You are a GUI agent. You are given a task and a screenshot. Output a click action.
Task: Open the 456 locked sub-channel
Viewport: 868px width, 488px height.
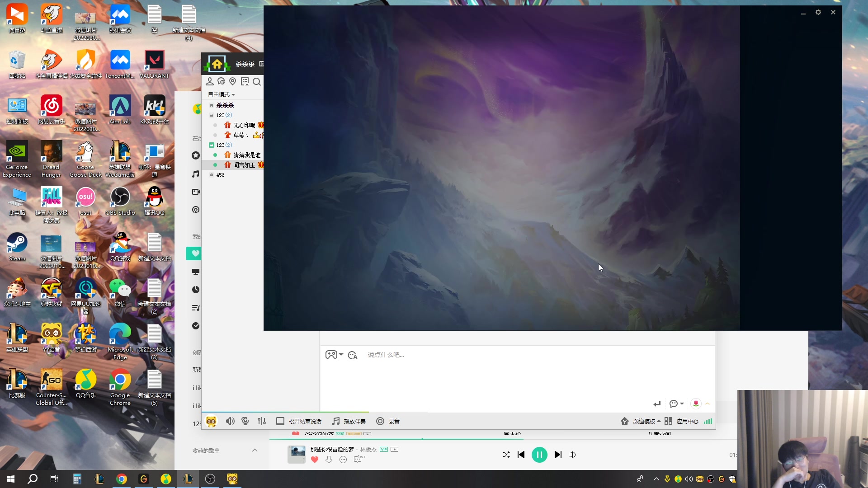(x=220, y=175)
